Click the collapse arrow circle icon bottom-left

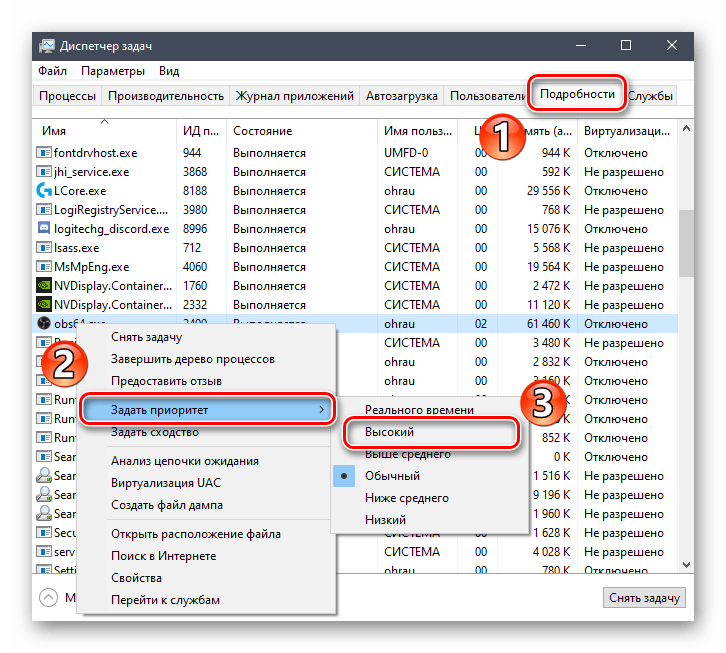click(x=49, y=597)
